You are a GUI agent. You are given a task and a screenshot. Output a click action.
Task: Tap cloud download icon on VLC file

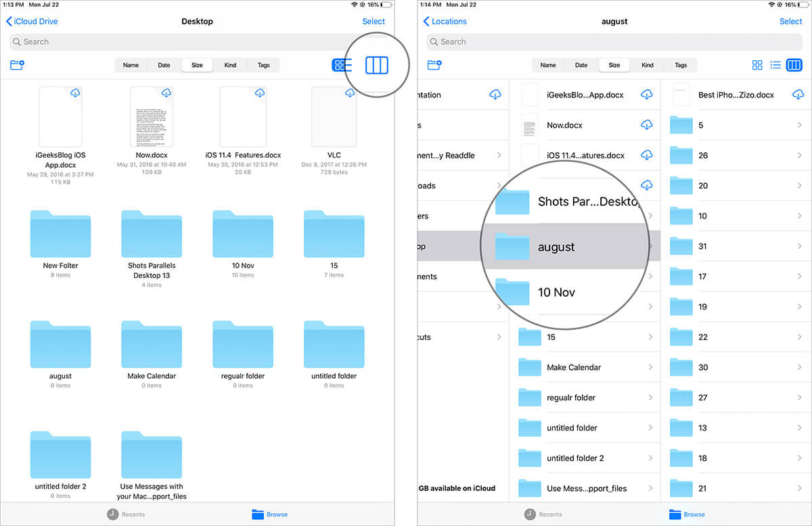coord(350,93)
